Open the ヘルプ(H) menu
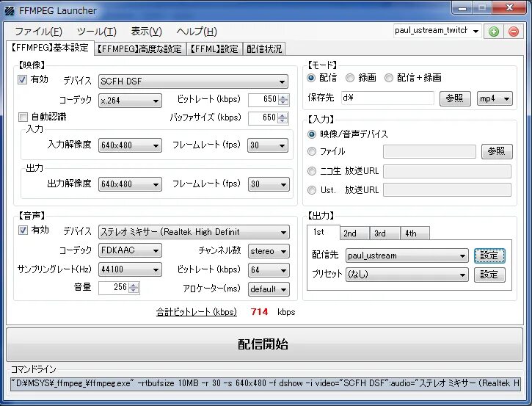The height and width of the screenshot is (406, 532). pyautogui.click(x=197, y=32)
